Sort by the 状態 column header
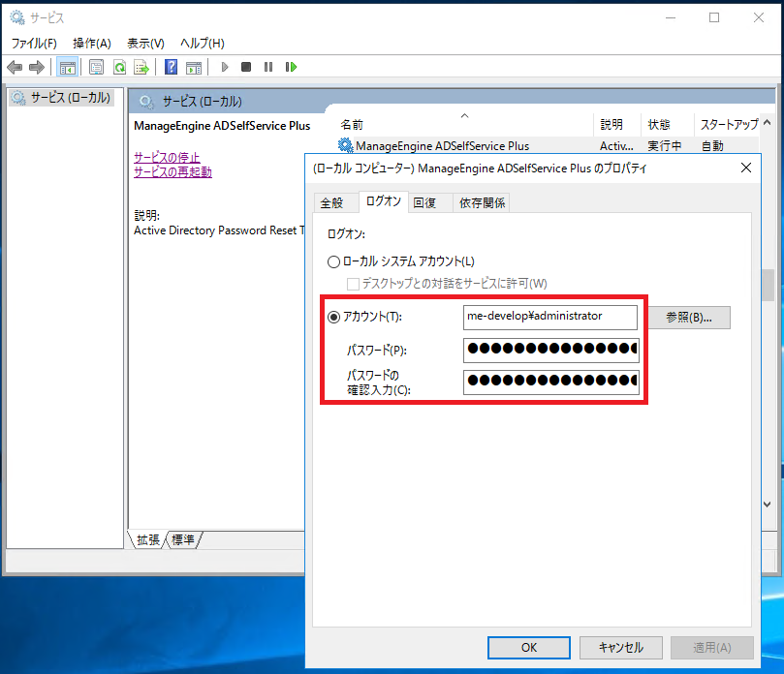This screenshot has width=784, height=674. pos(668,124)
